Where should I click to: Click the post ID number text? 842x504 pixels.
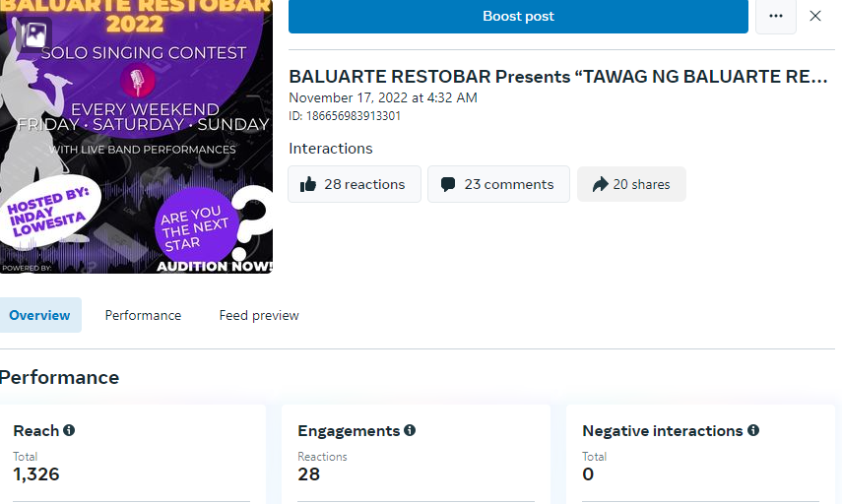click(x=345, y=116)
